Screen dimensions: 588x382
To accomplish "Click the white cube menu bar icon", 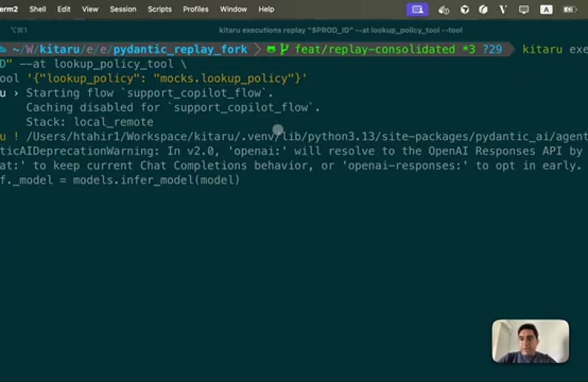I will coord(465,10).
